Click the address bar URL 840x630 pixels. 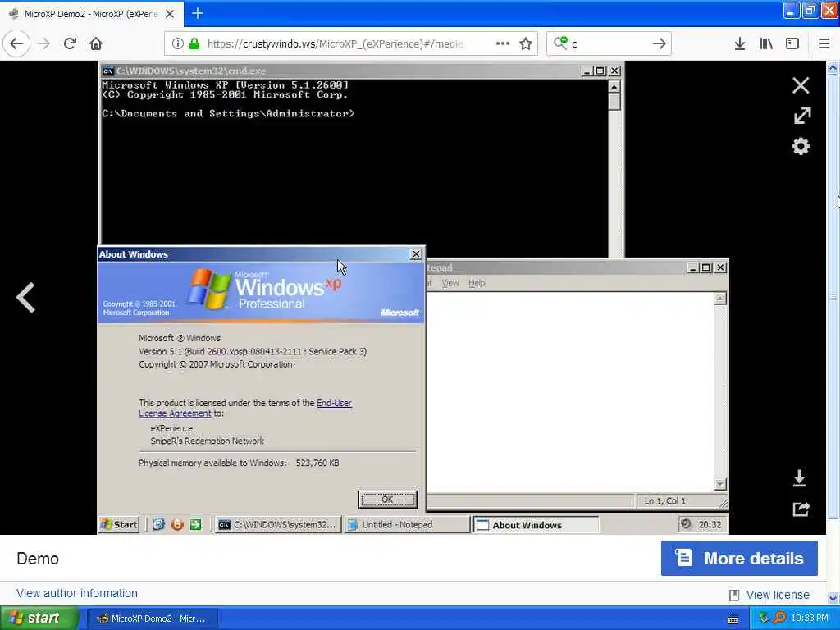[x=335, y=44]
